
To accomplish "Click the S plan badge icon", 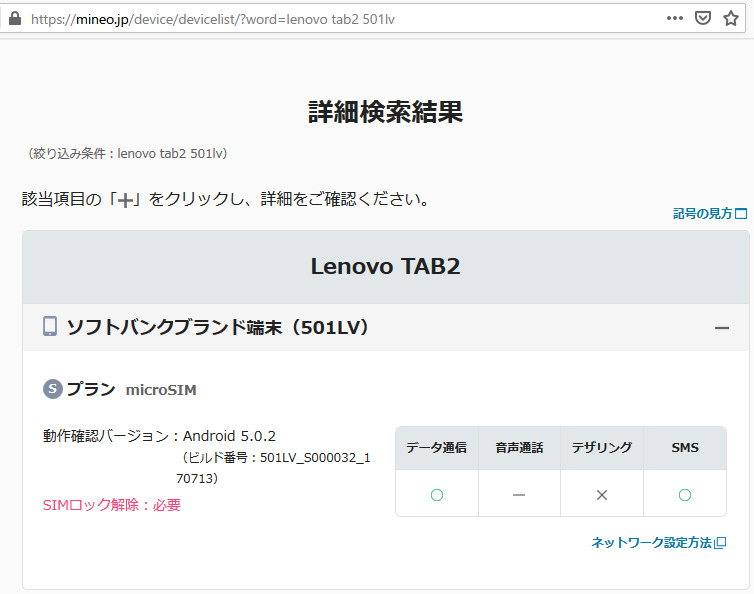I will [53, 389].
